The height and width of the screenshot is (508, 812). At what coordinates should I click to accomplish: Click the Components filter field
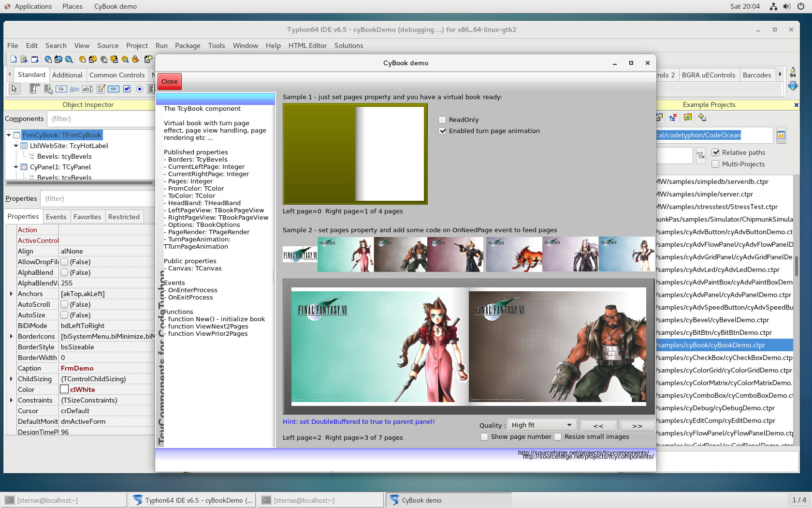(101, 119)
